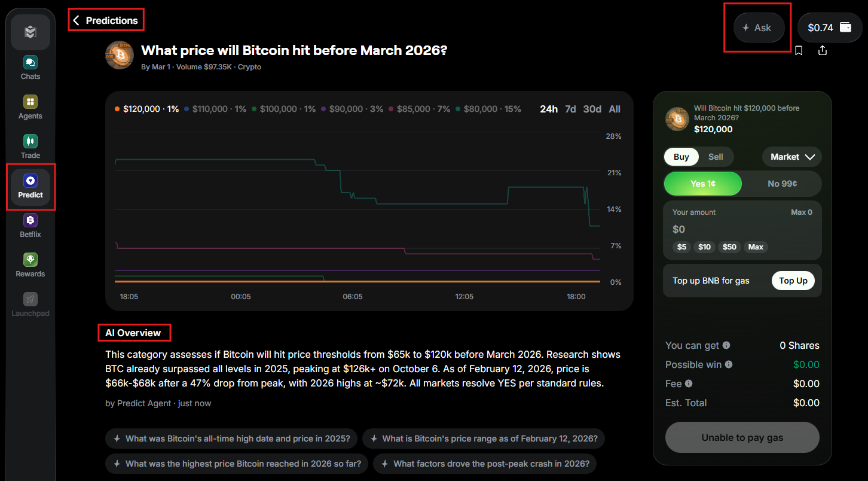Select the Agents icon in the sidebar

(30, 106)
